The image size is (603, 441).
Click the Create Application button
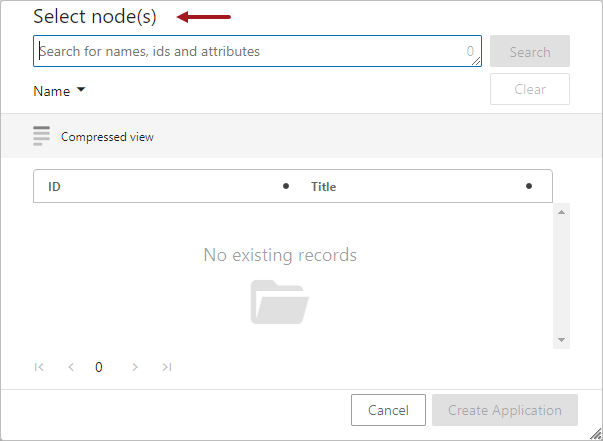(505, 410)
